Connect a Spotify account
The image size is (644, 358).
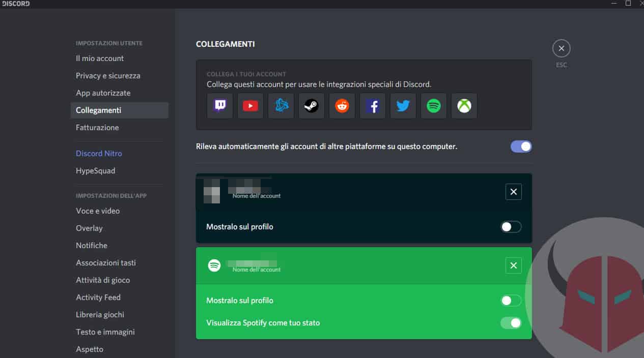coord(434,106)
